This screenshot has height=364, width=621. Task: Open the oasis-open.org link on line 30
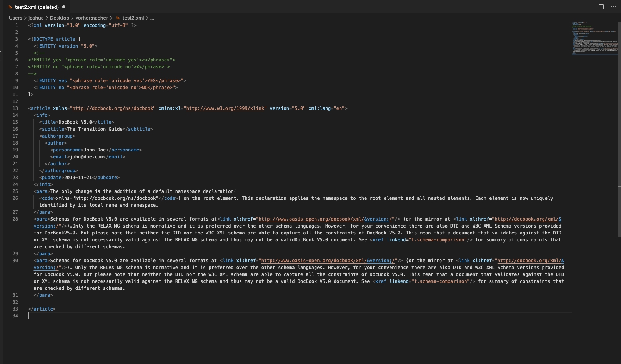[x=328, y=261]
